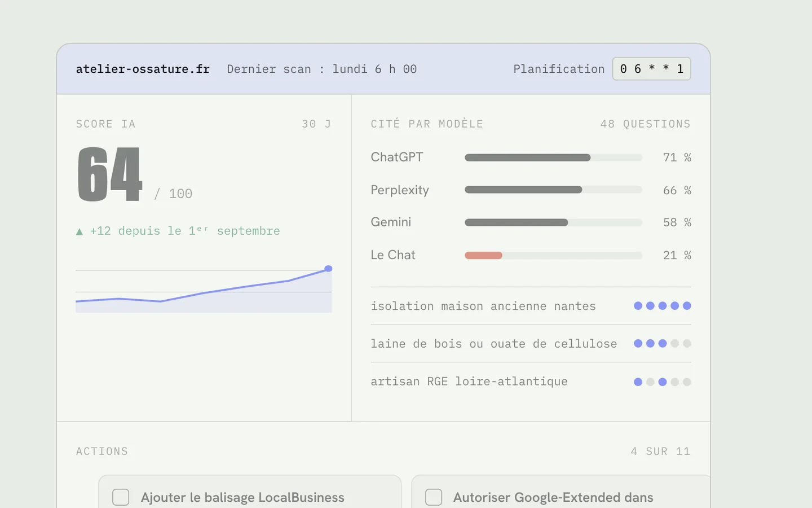This screenshot has height=508, width=812.
Task: Select the ChatGPT progress bar
Action: (553, 157)
